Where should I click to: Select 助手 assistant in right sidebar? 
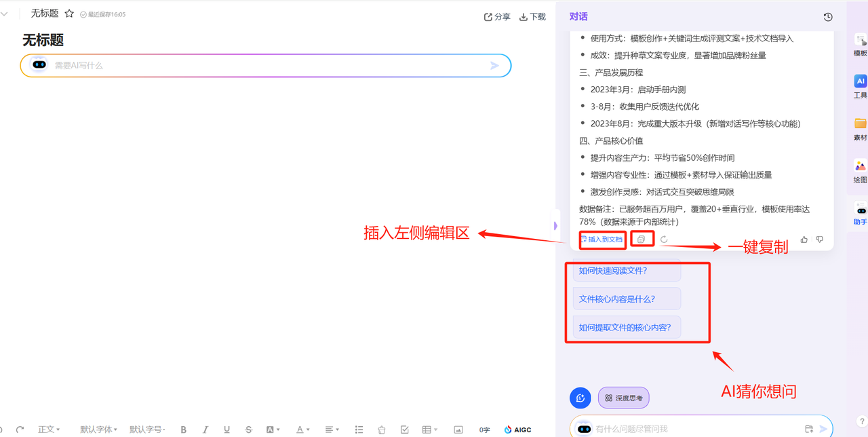pyautogui.click(x=860, y=214)
